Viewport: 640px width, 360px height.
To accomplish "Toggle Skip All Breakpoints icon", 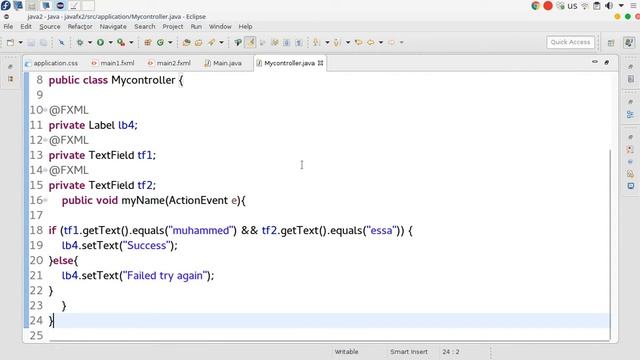I will 61,42.
